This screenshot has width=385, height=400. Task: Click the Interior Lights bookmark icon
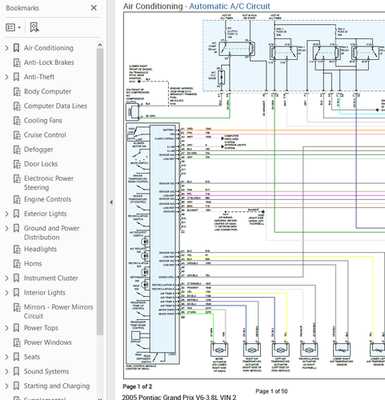coord(16,293)
